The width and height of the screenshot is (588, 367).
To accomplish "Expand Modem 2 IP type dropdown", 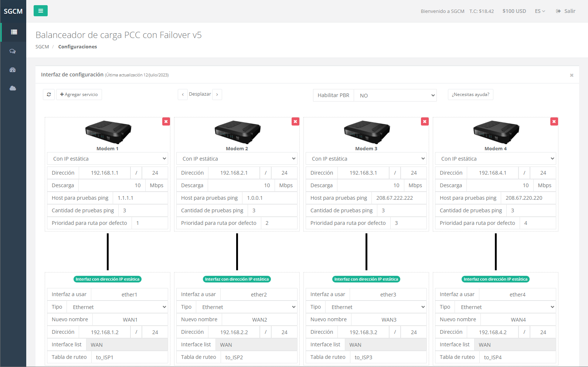I will point(237,159).
